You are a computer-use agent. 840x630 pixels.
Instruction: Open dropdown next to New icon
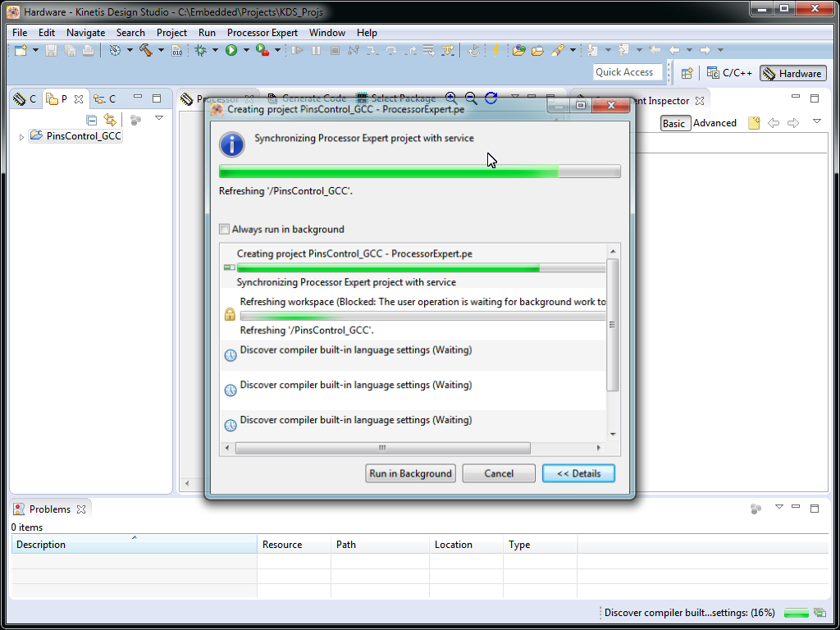tap(35, 50)
